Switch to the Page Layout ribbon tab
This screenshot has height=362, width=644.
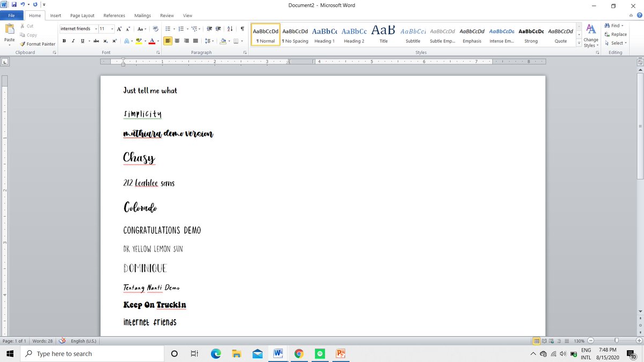coord(82,16)
